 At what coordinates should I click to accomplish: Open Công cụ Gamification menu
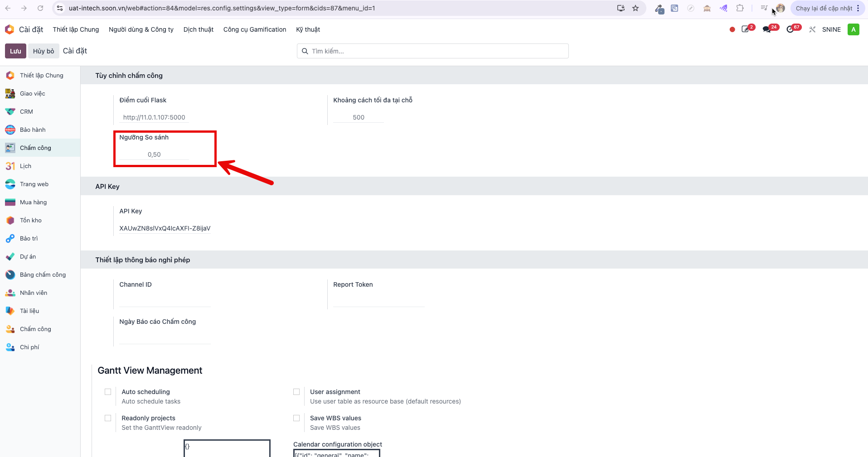pyautogui.click(x=255, y=29)
